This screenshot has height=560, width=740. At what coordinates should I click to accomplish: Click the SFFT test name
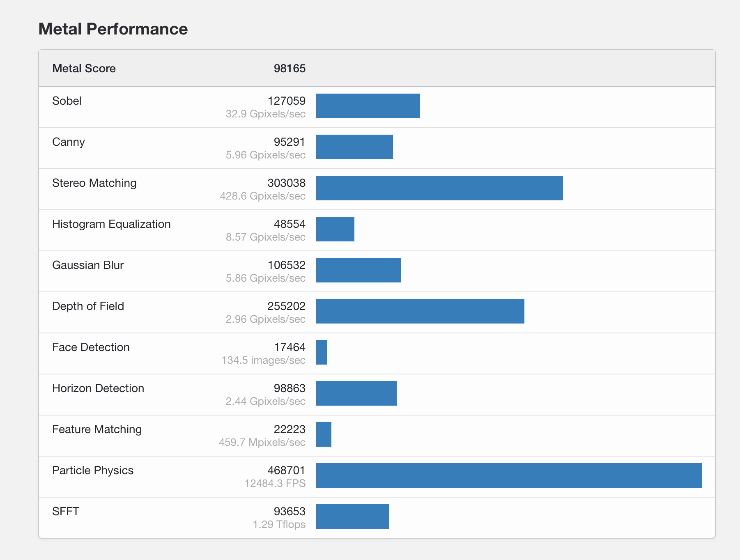click(66, 511)
